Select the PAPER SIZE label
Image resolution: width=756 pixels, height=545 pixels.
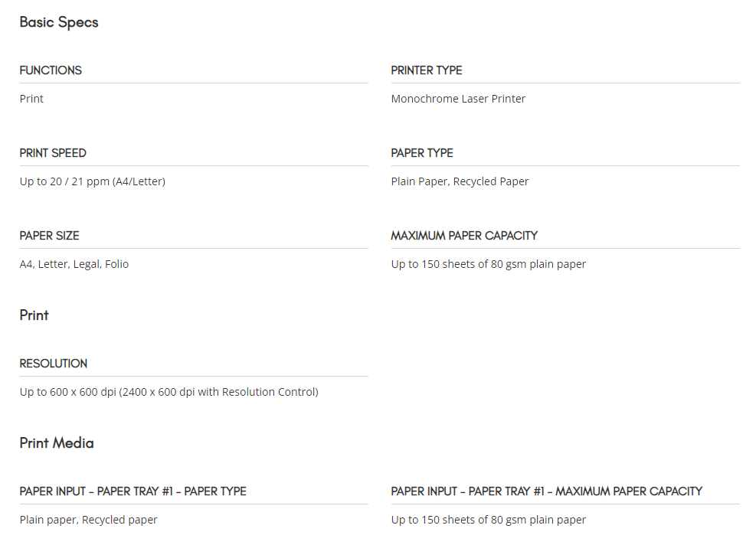(x=50, y=236)
